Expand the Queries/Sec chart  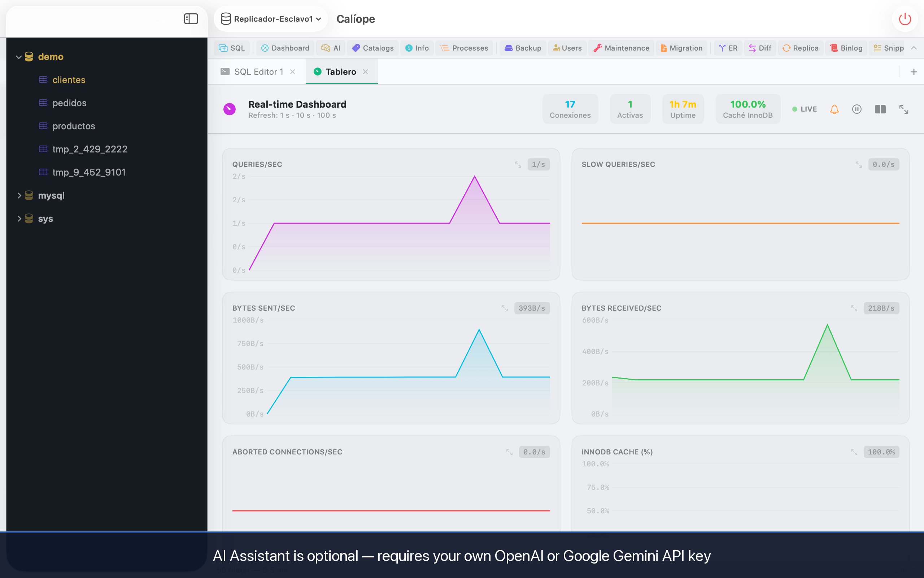518,164
